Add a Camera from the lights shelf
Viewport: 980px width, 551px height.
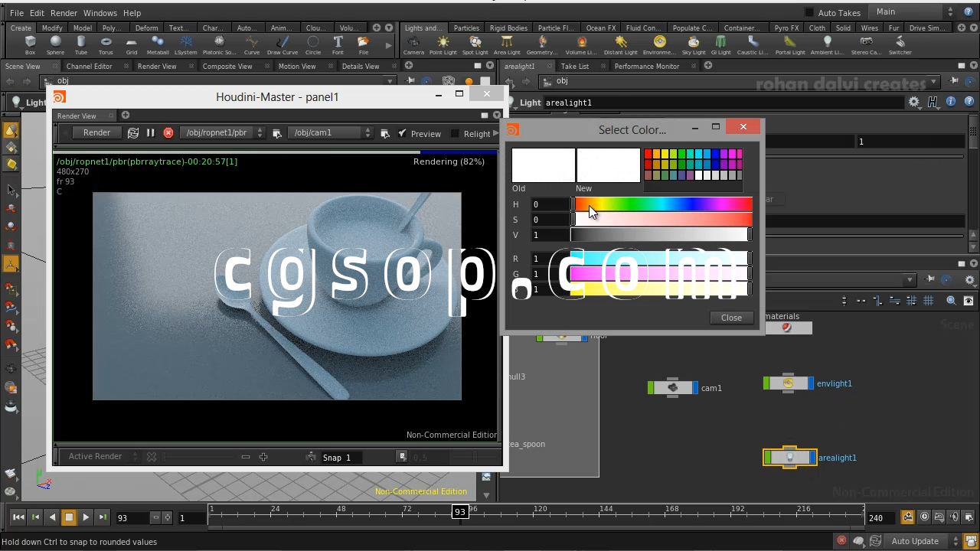pos(413,45)
